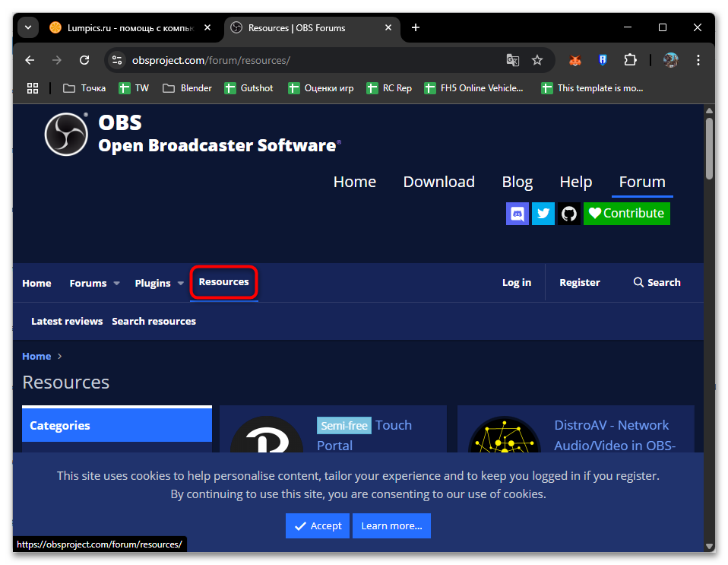Image resolution: width=728 pixels, height=565 pixels.
Task: Open Google Translate icon in address bar
Action: coord(512,60)
